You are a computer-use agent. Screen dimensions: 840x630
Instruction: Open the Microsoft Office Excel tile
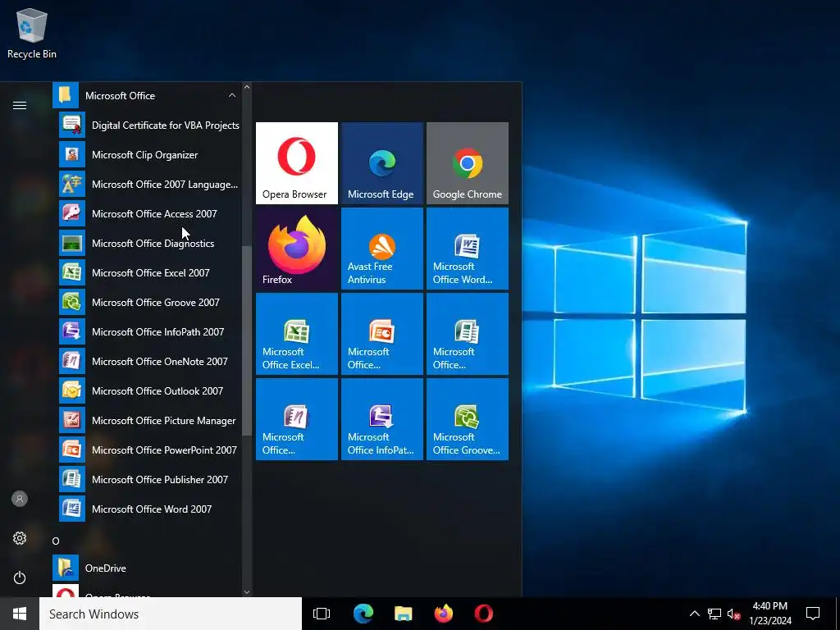tap(297, 334)
